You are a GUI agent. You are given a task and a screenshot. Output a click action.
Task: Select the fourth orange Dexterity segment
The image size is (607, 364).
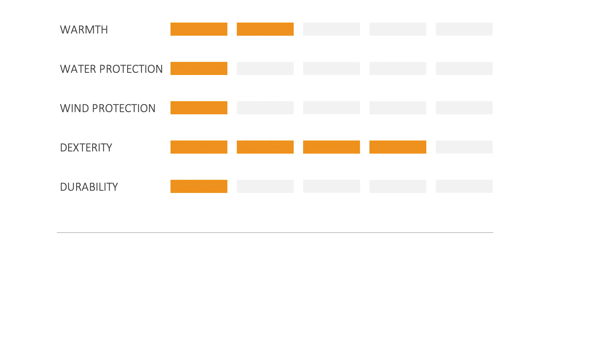point(398,147)
